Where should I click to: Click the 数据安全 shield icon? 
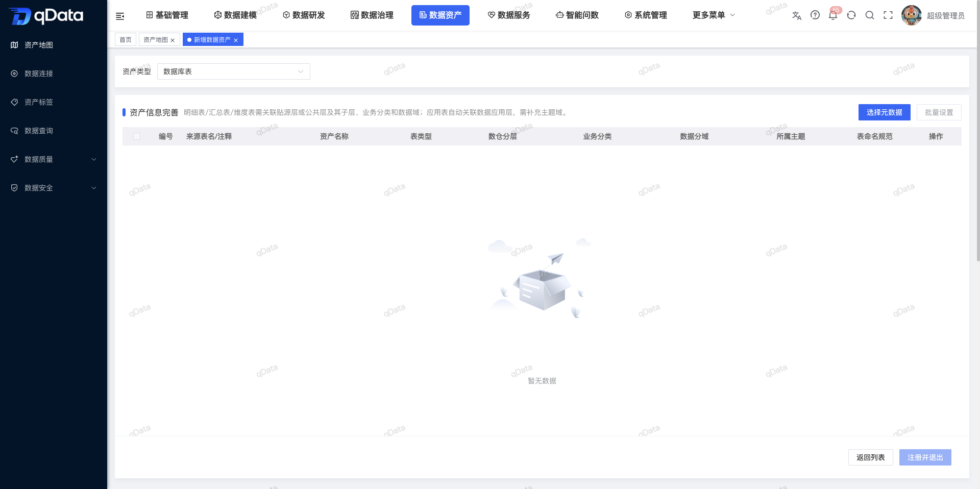pyautogui.click(x=14, y=188)
